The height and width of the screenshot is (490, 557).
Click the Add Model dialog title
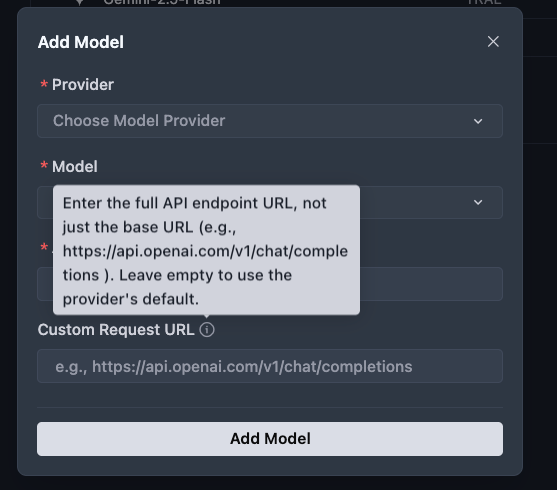(81, 42)
